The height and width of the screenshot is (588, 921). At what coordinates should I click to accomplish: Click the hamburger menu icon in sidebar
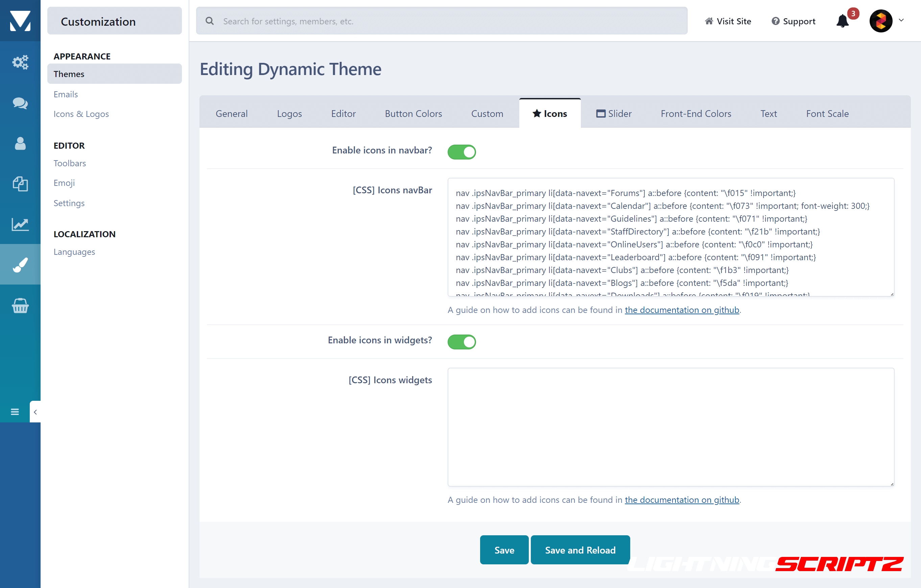(x=15, y=412)
